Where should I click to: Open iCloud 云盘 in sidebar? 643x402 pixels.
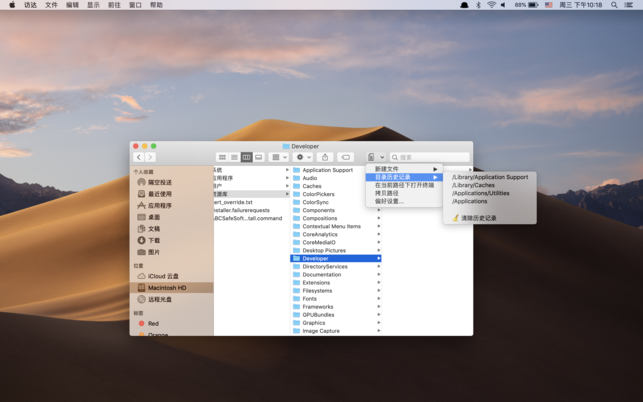(x=163, y=276)
